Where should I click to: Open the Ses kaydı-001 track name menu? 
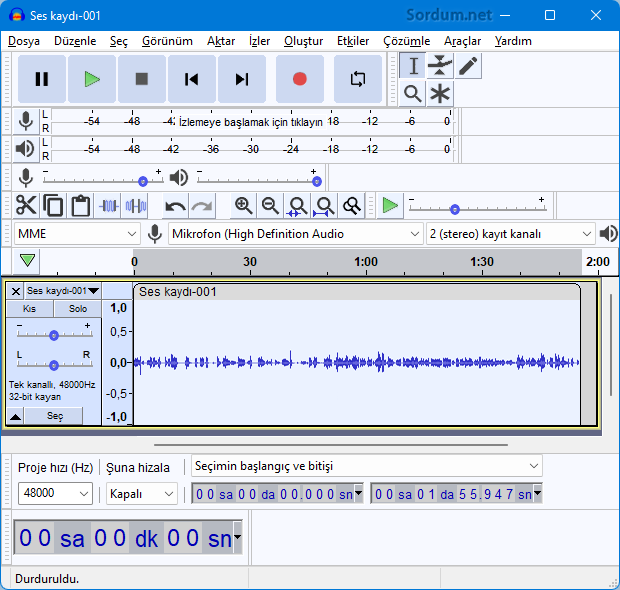[63, 291]
